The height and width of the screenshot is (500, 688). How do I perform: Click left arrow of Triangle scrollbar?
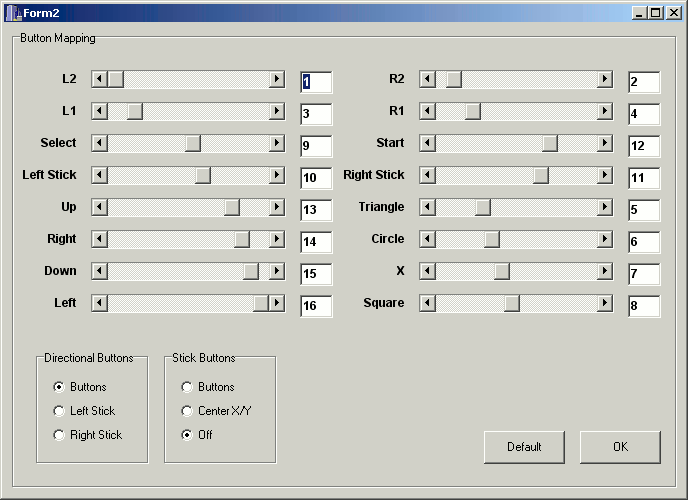[x=427, y=207]
